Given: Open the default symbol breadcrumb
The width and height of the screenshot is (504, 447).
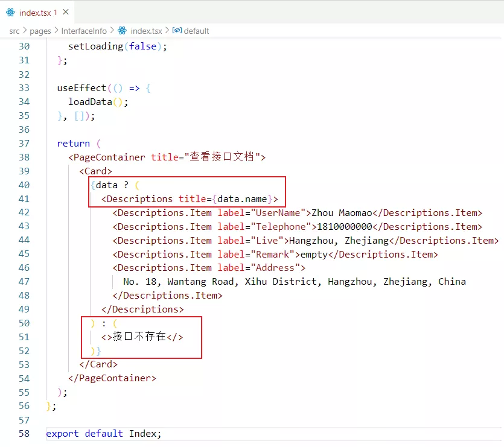Looking at the screenshot, I should point(196,31).
